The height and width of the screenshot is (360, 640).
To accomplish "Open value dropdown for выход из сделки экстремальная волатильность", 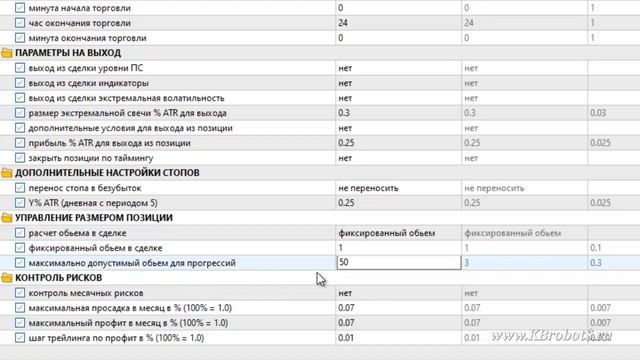I will 398,98.
